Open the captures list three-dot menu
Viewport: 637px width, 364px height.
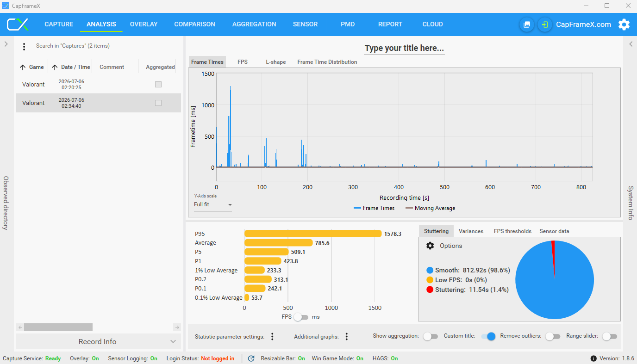24,46
